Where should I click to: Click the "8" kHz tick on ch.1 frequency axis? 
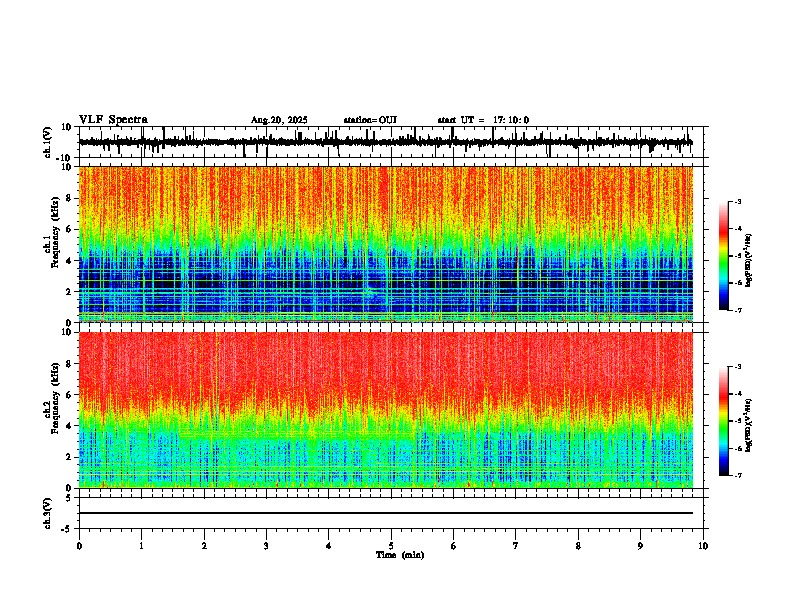click(x=70, y=198)
